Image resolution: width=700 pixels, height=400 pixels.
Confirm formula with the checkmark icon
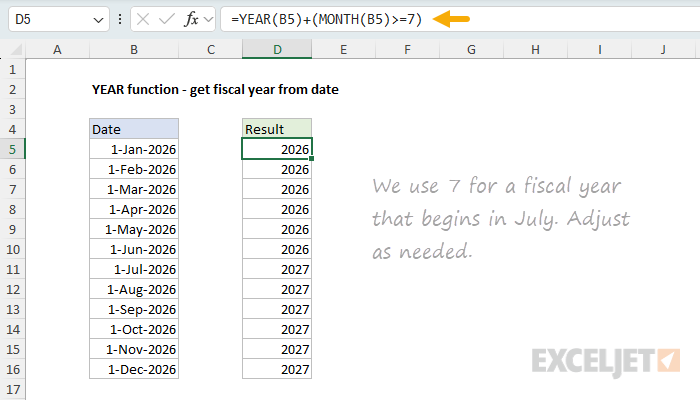(167, 19)
